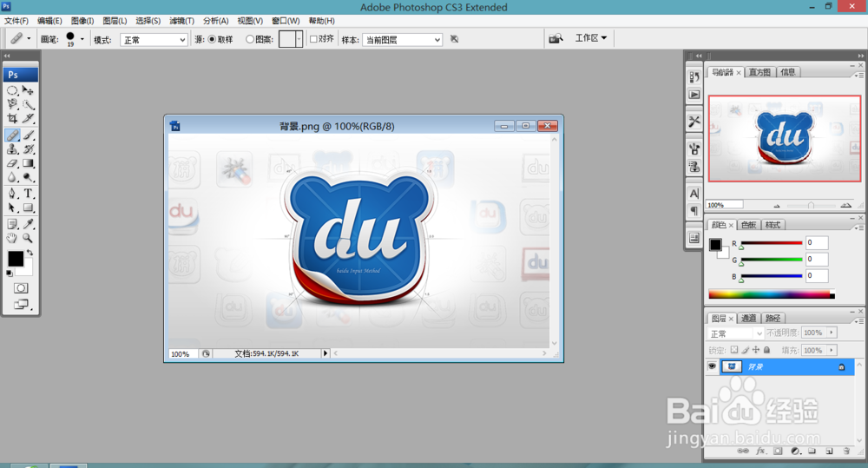868x468 pixels.
Task: Toggle lock image pixels brush icon
Action: [x=745, y=349]
